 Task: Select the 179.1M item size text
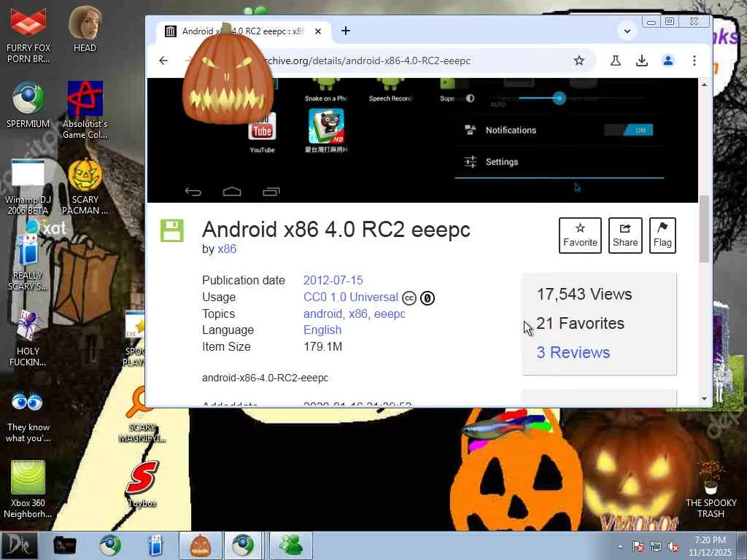[x=322, y=346]
